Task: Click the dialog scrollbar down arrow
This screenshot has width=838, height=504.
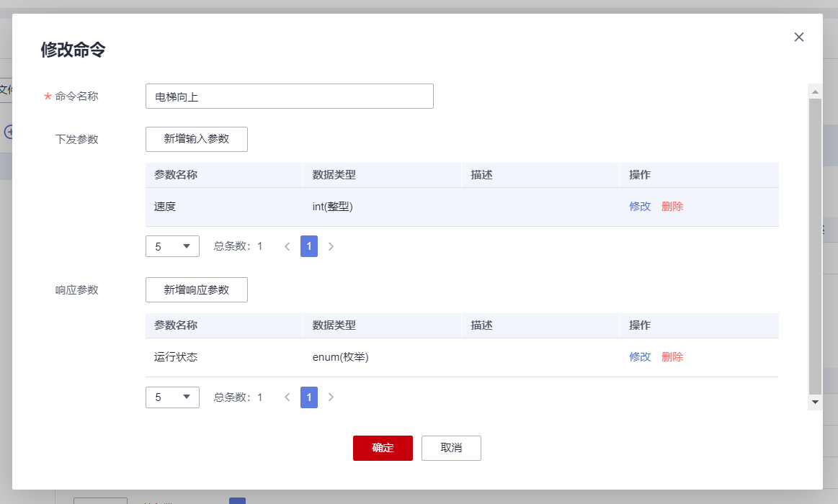Action: tap(815, 402)
